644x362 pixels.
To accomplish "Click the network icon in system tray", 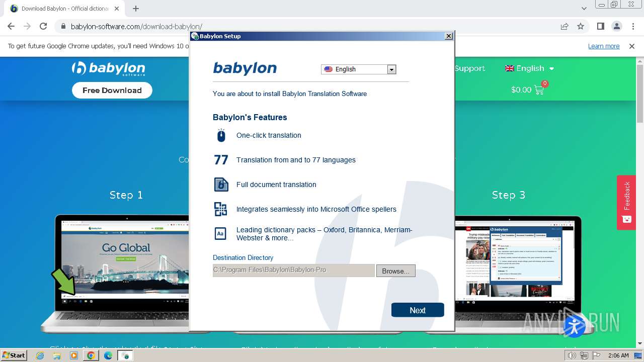I will (x=584, y=355).
